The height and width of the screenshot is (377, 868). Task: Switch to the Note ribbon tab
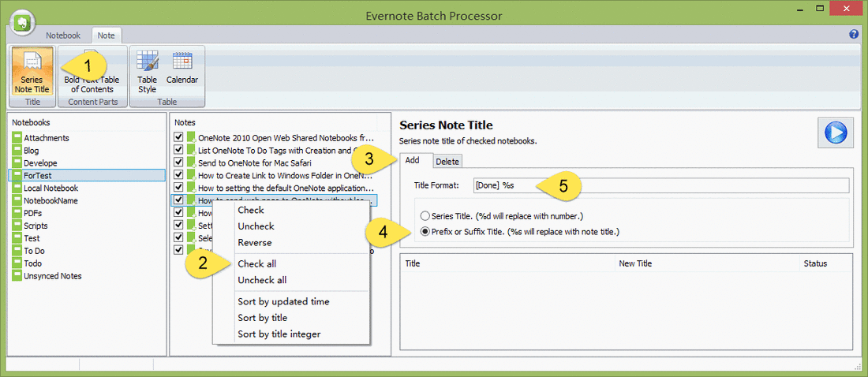107,35
